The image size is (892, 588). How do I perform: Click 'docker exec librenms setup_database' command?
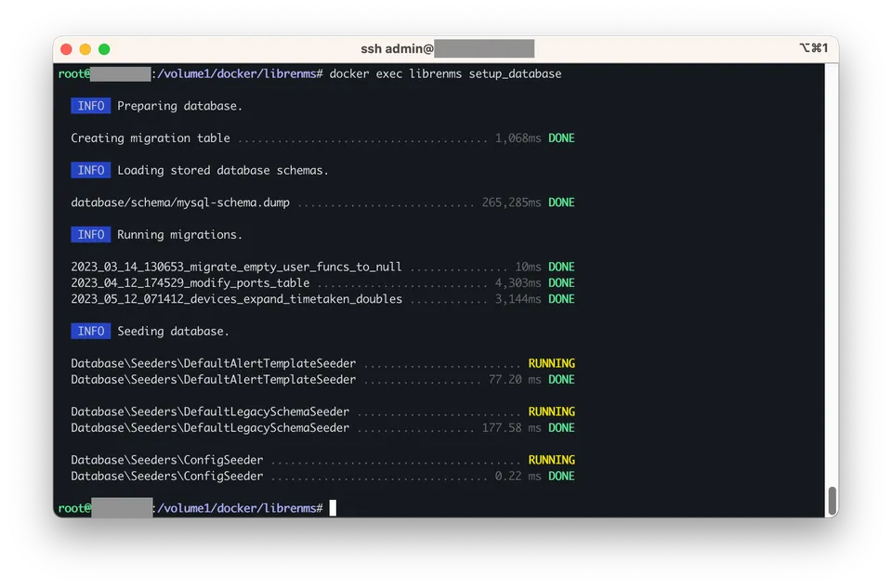pos(445,74)
